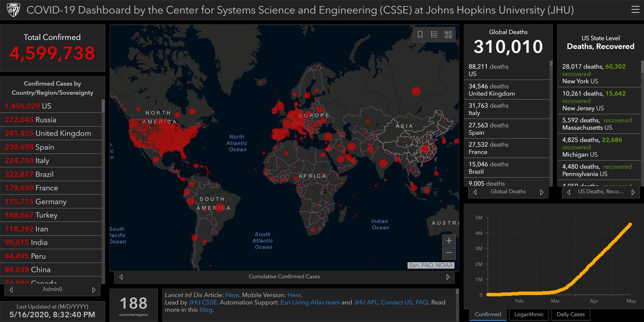Select the Confirmed chart tab
Screen dimensions: 644x322
coord(488,314)
